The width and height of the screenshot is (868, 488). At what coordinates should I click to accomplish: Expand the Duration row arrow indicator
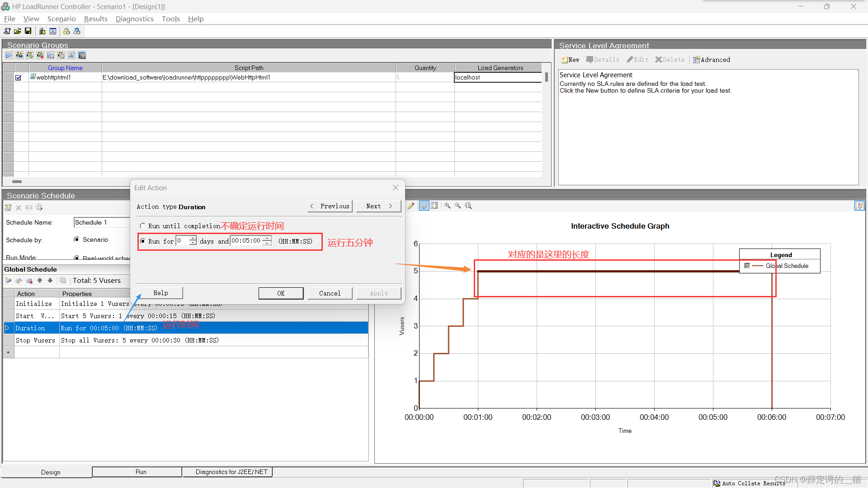pyautogui.click(x=8, y=328)
